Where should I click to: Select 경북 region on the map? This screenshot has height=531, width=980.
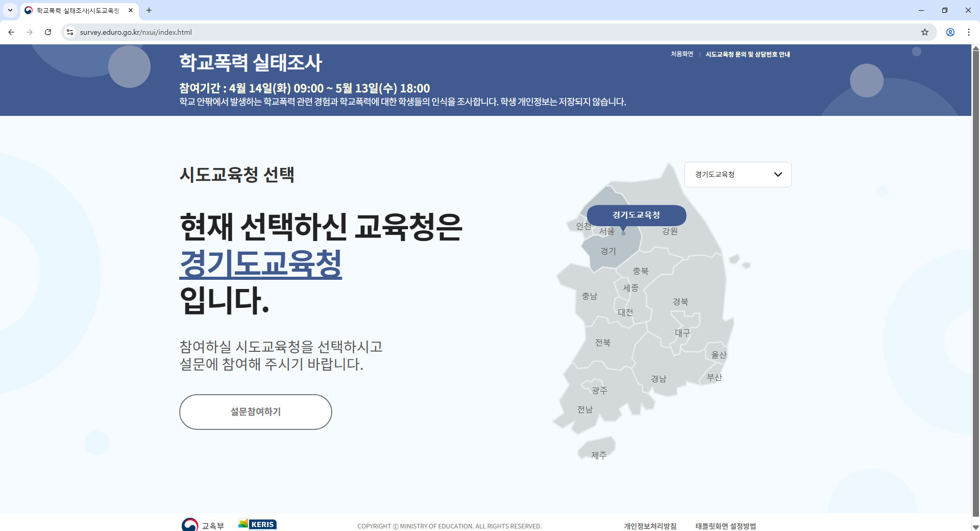(x=680, y=302)
